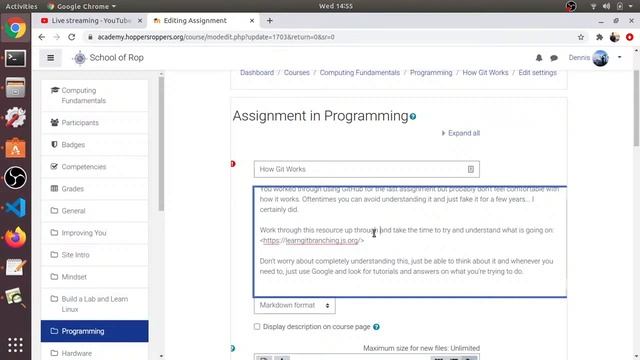This screenshot has width=640, height=360.
Task: Click How Git Works breadcrumb link
Action: [x=485, y=73]
